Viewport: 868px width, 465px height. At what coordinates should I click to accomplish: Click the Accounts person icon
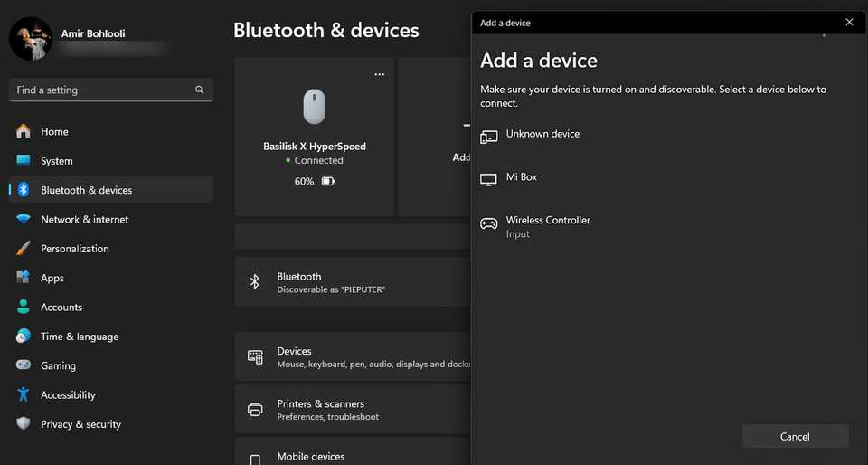click(x=24, y=308)
